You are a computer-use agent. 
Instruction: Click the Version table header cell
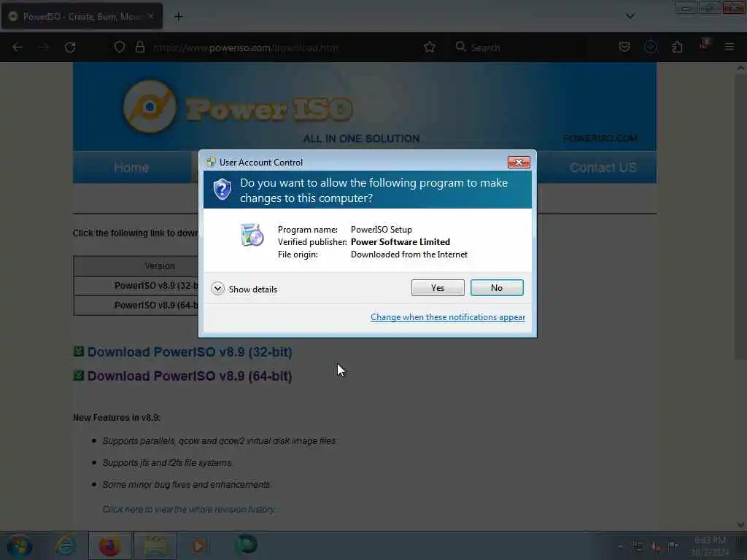click(160, 266)
